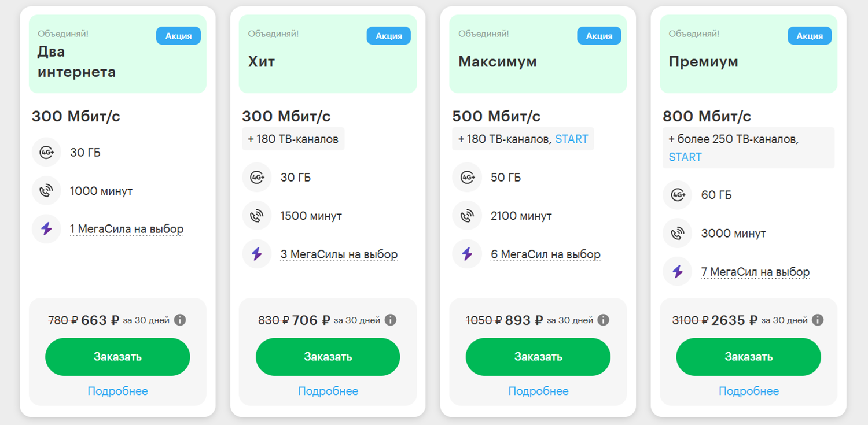This screenshot has height=425, width=868.
Task: Click the info icon next to 706 ₽ price
Action: point(391,320)
